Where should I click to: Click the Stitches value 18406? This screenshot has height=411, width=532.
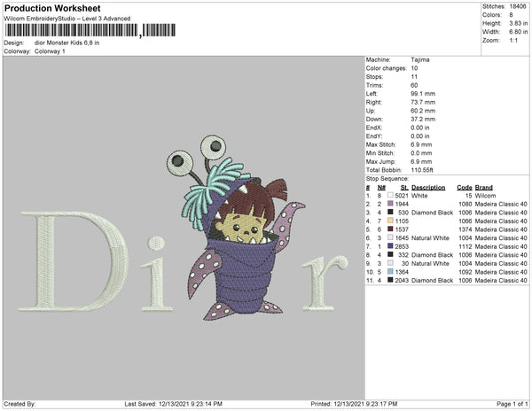(518, 6)
